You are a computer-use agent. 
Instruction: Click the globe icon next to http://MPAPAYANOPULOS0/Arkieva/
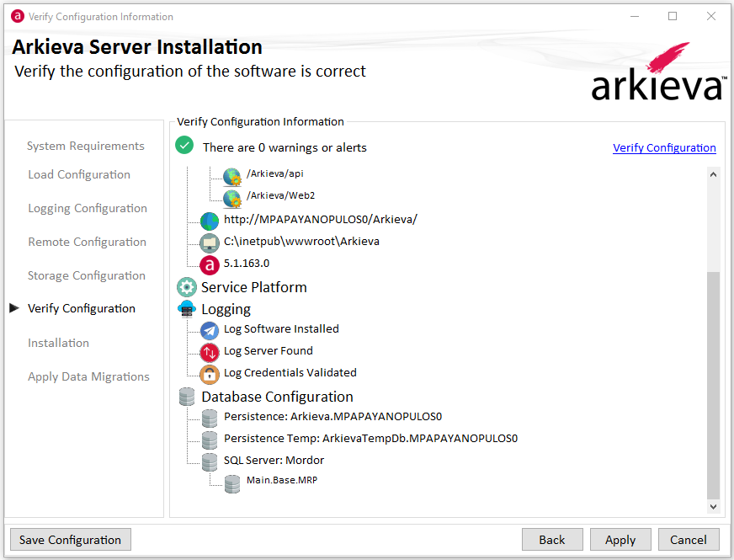(x=210, y=221)
